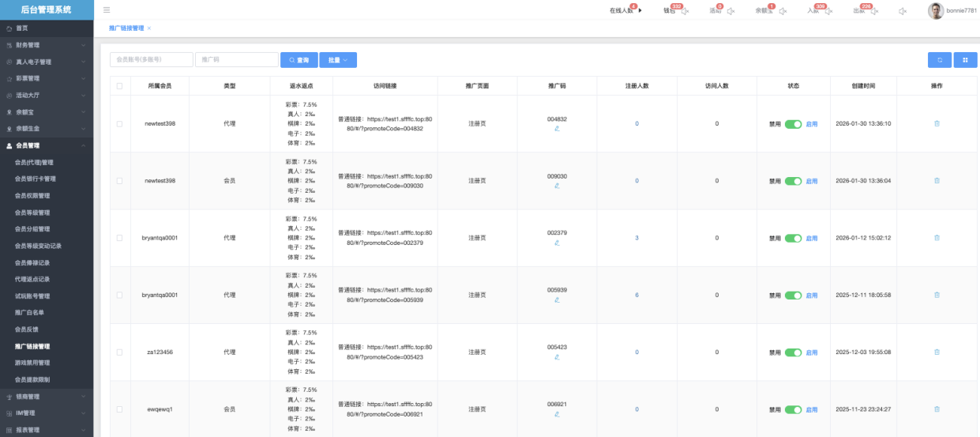Open the registered count 6 link for code 005939
This screenshot has height=437, width=980.
click(x=636, y=295)
